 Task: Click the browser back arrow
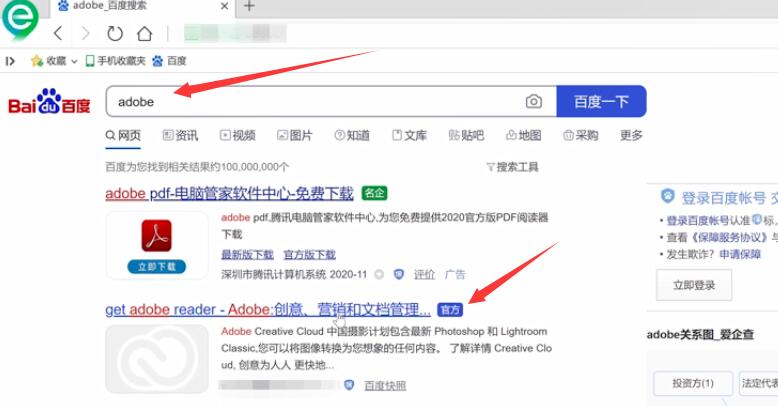pos(59,33)
